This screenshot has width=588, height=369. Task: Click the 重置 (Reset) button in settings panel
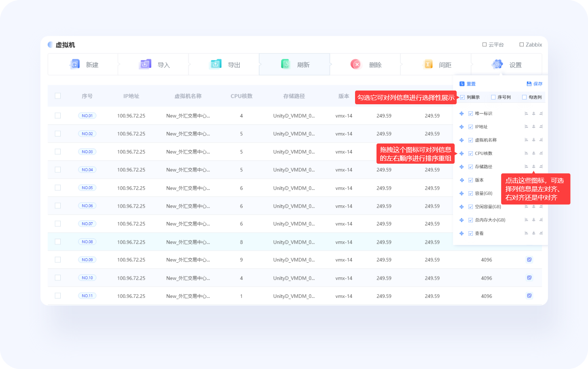click(x=467, y=84)
